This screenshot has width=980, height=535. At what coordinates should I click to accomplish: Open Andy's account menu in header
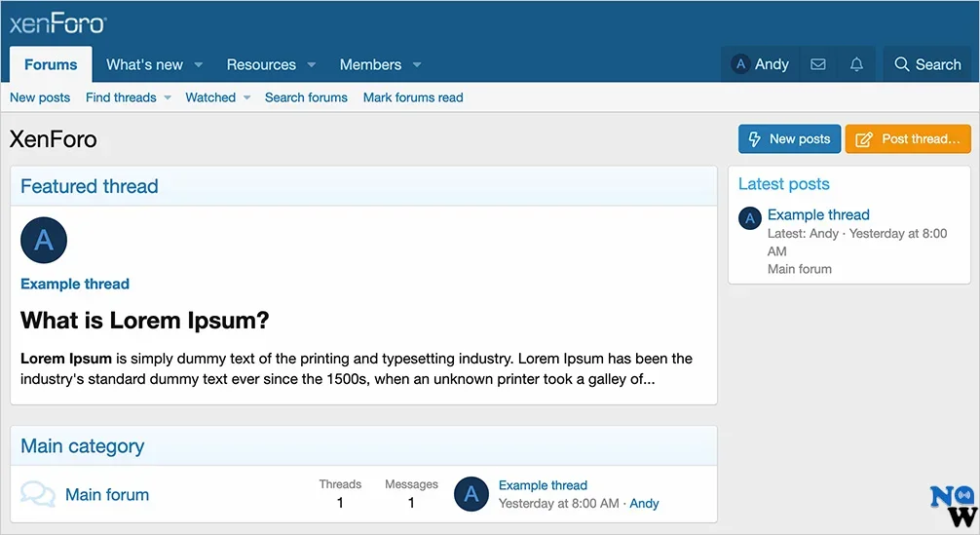(x=760, y=64)
